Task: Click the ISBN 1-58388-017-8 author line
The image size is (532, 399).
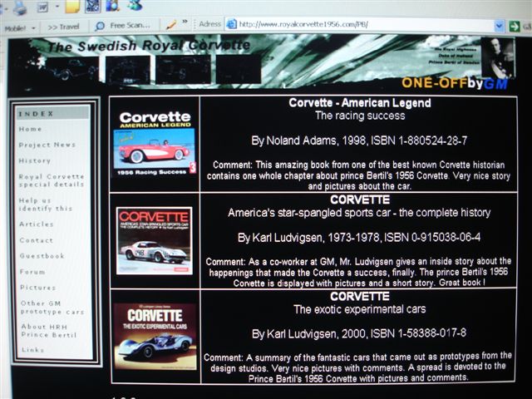Action: coord(359,333)
